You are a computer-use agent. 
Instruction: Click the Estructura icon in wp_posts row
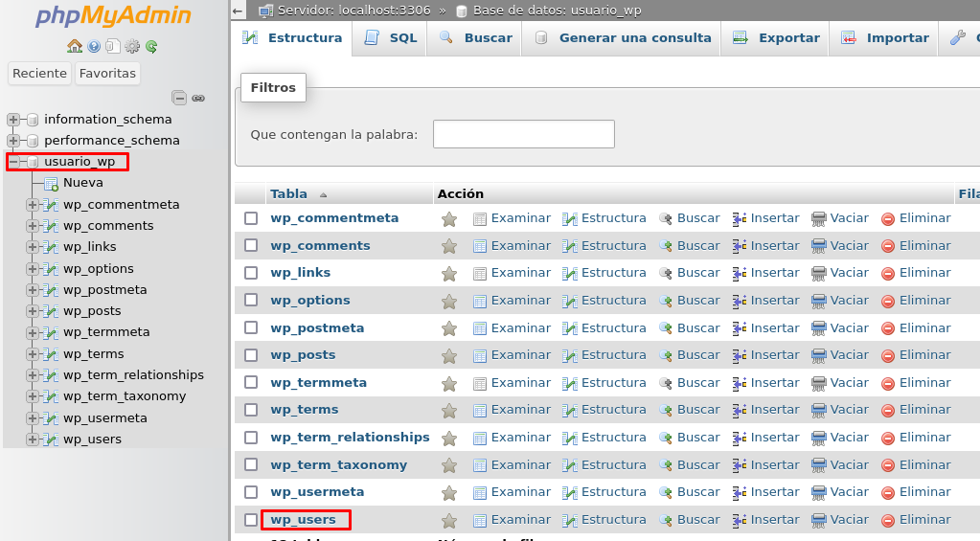coord(569,356)
